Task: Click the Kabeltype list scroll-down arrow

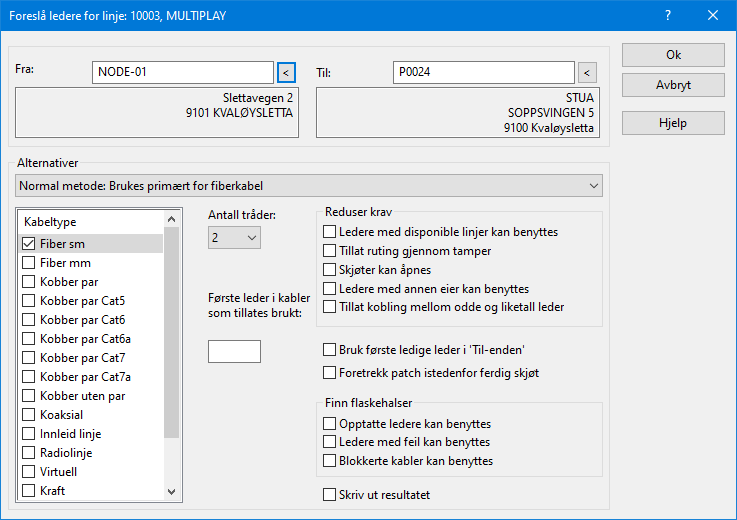Action: point(172,492)
